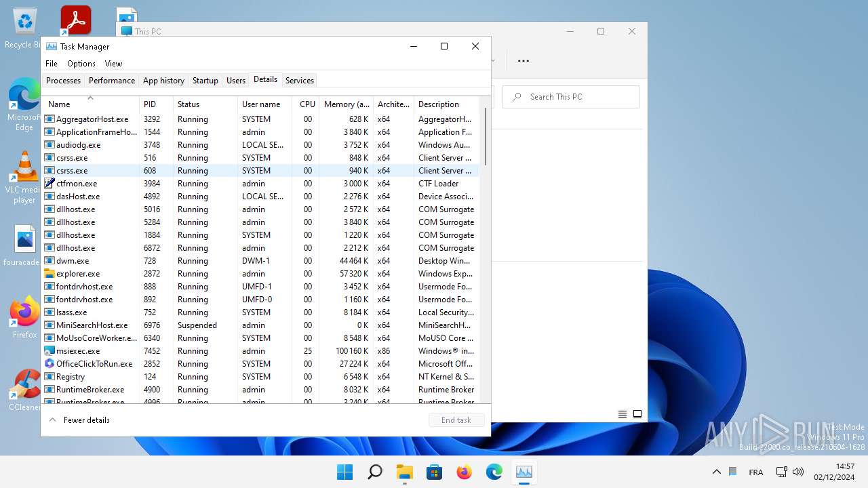Viewport: 868px width, 488px height.
Task: Open VLC media player desktop shortcut
Action: (24, 178)
